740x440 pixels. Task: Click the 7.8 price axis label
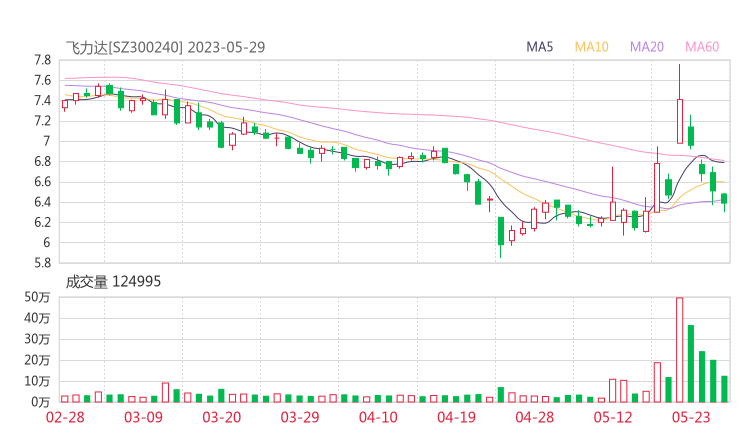pos(42,60)
